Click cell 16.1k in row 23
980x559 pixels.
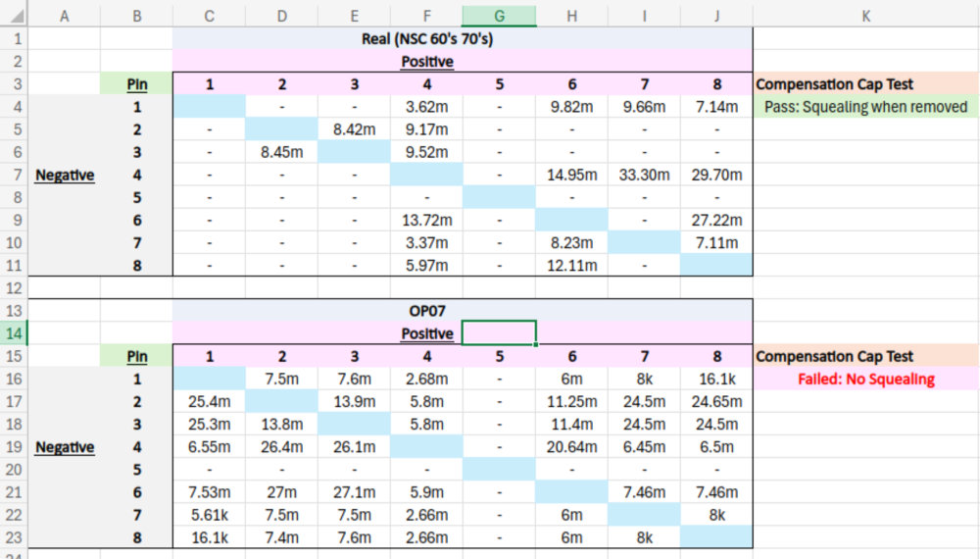[x=210, y=537]
